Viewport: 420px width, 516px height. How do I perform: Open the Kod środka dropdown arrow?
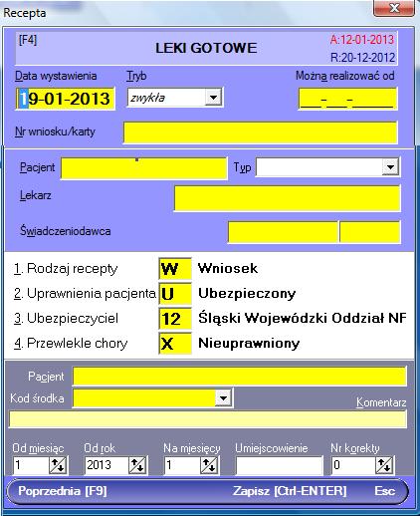(223, 397)
